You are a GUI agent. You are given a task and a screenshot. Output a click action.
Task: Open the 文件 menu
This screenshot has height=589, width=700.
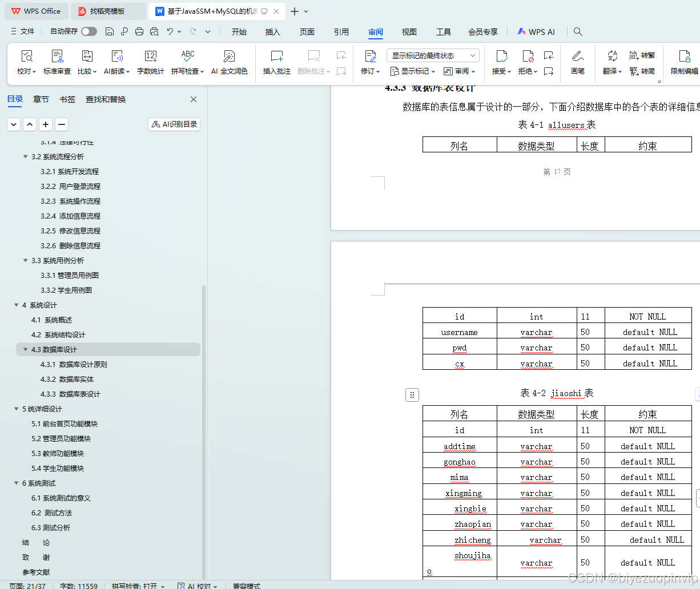(23, 31)
